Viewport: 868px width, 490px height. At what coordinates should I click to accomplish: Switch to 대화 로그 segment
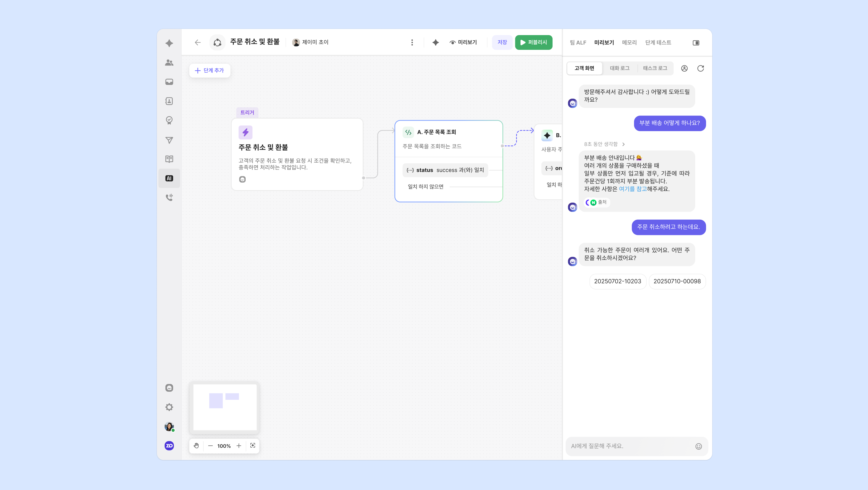pyautogui.click(x=620, y=68)
